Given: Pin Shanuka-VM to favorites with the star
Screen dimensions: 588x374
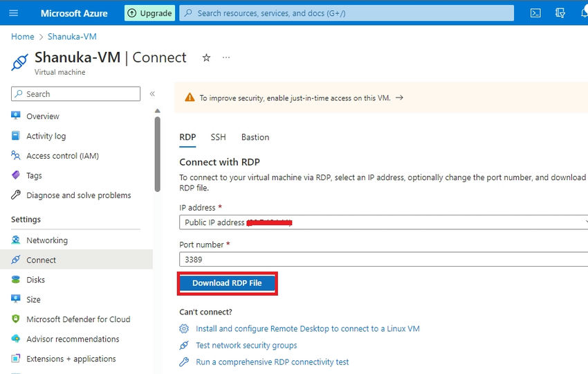Looking at the screenshot, I should click(x=206, y=57).
